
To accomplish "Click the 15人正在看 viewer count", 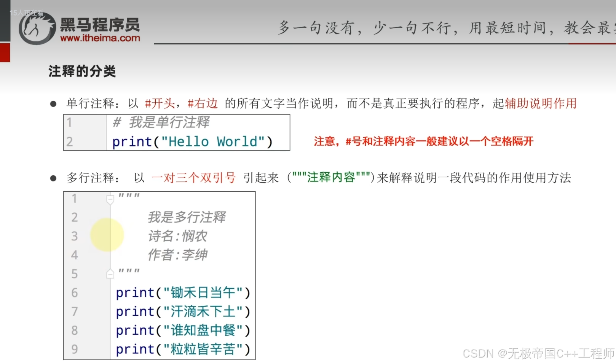I will [27, 13].
